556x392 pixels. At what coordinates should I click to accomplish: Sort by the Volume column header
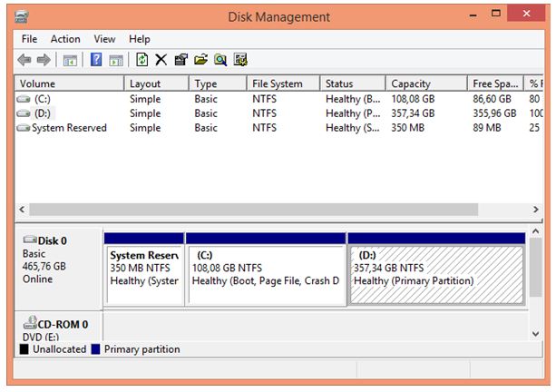(x=69, y=83)
